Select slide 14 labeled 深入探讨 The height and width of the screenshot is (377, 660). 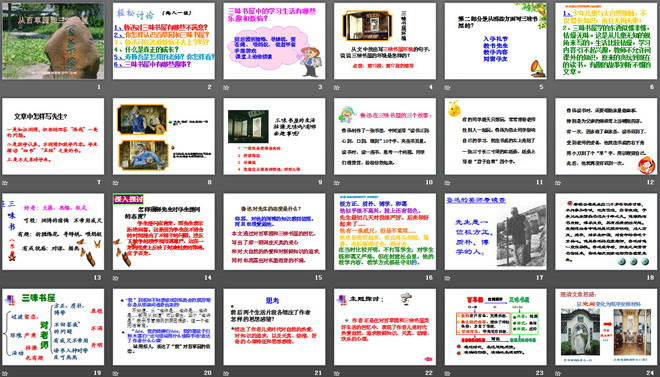pyautogui.click(x=164, y=231)
